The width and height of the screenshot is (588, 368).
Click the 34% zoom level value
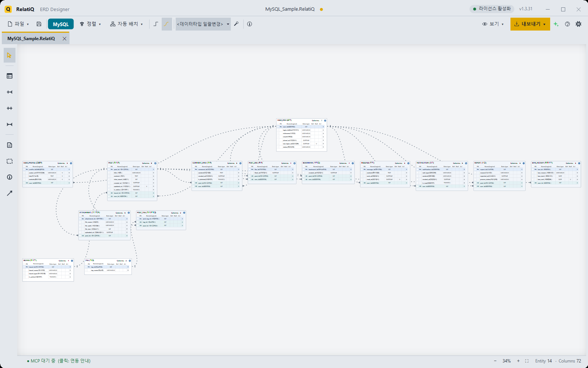(507, 361)
